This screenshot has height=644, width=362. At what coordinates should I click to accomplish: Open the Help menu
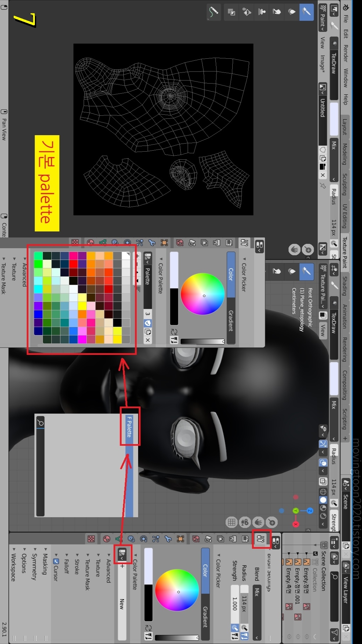(345, 99)
